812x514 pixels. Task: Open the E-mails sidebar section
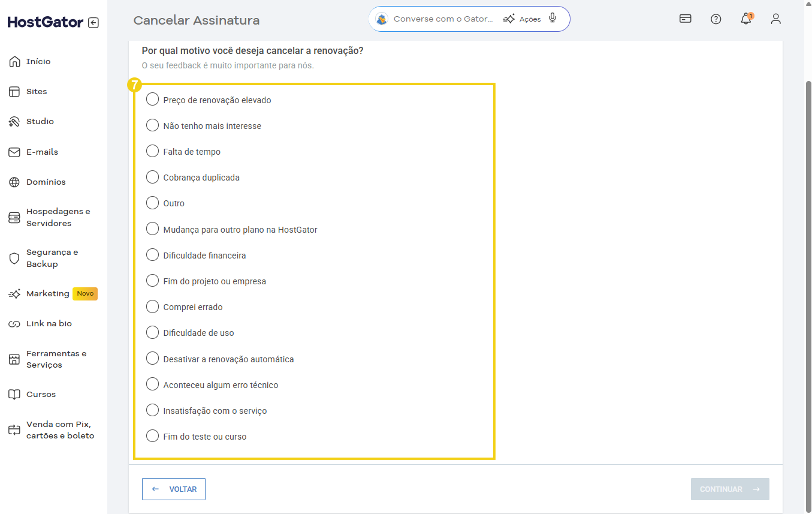tap(42, 152)
